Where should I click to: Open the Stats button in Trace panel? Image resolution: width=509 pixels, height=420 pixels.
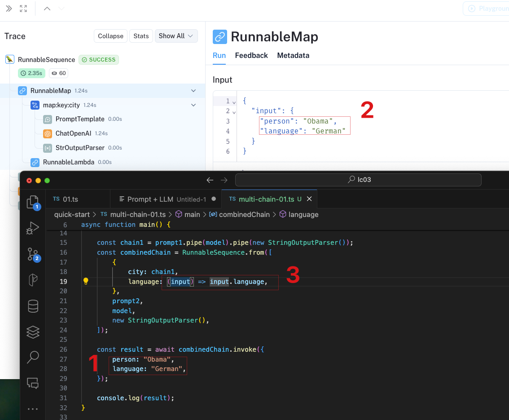pyautogui.click(x=141, y=36)
